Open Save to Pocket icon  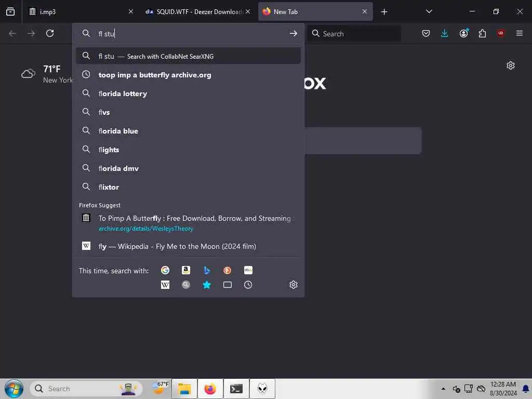click(426, 33)
